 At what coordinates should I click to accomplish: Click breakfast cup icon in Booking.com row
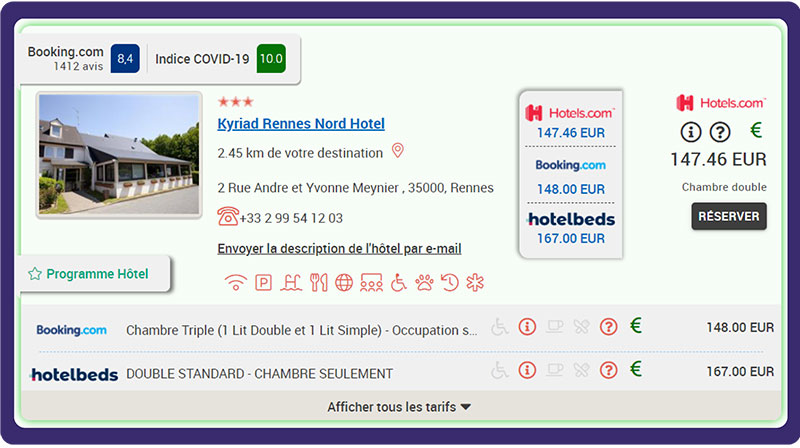pos(555,327)
